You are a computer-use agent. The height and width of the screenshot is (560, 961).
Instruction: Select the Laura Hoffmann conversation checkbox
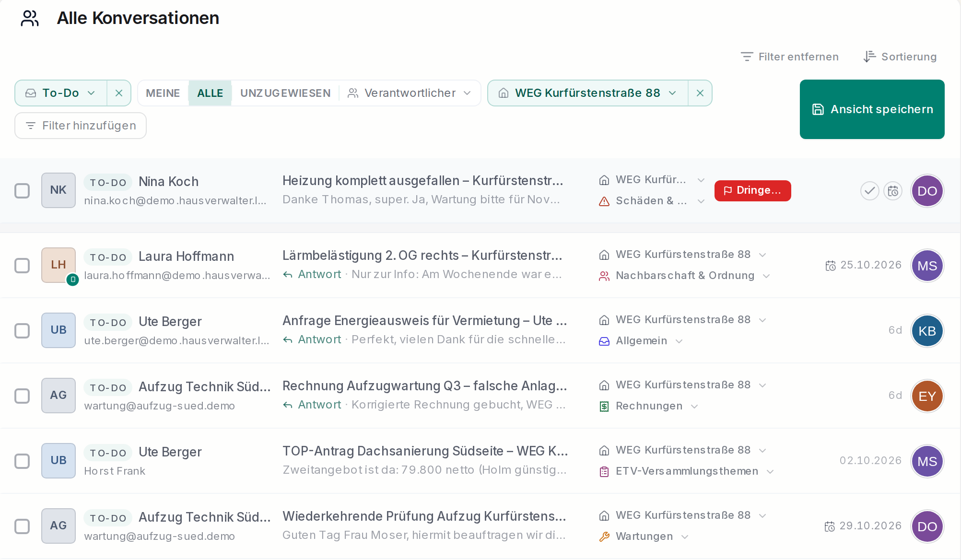click(22, 266)
